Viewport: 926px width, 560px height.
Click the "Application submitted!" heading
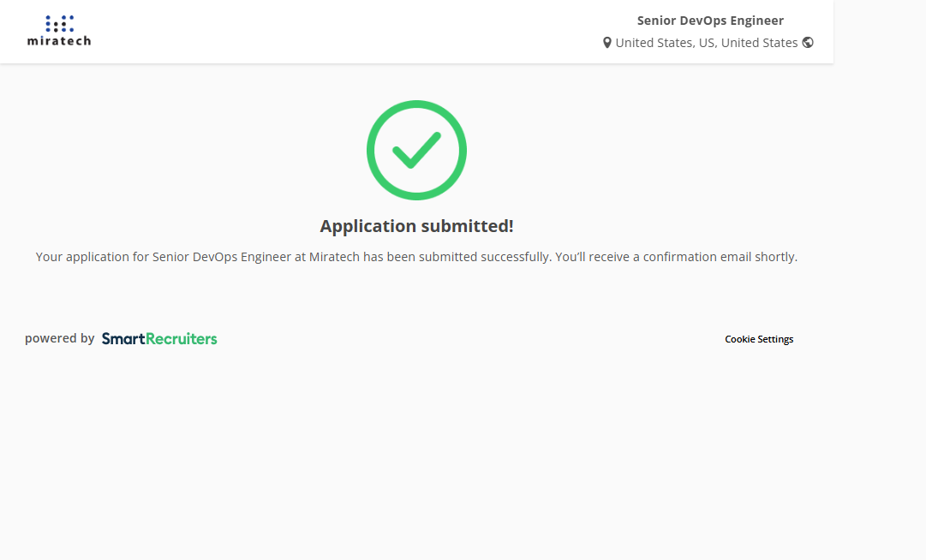tap(416, 226)
